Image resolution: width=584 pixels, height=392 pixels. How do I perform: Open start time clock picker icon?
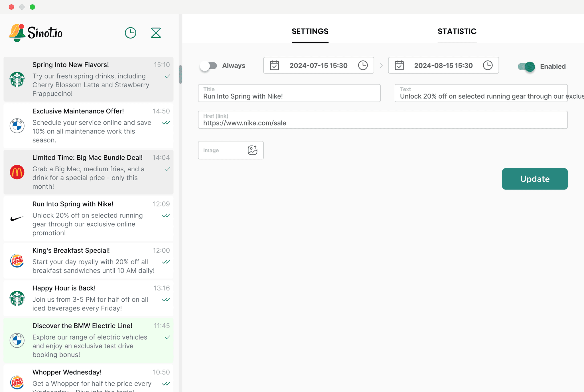[x=363, y=65]
